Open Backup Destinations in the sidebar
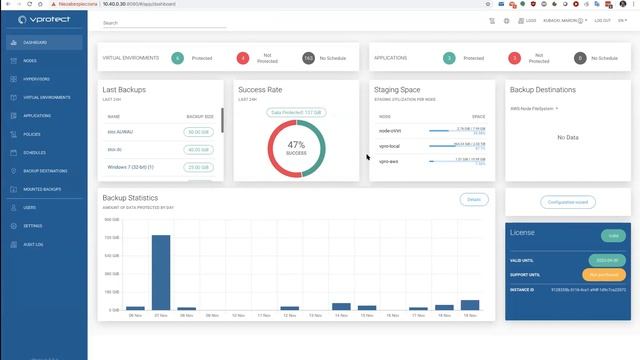The image size is (640, 360). 44,171
